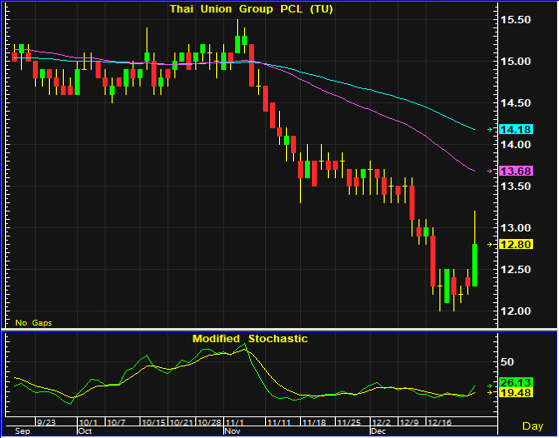Select the yellow 19.48 stochastic value label
This screenshot has height=438, width=559.
tap(516, 393)
